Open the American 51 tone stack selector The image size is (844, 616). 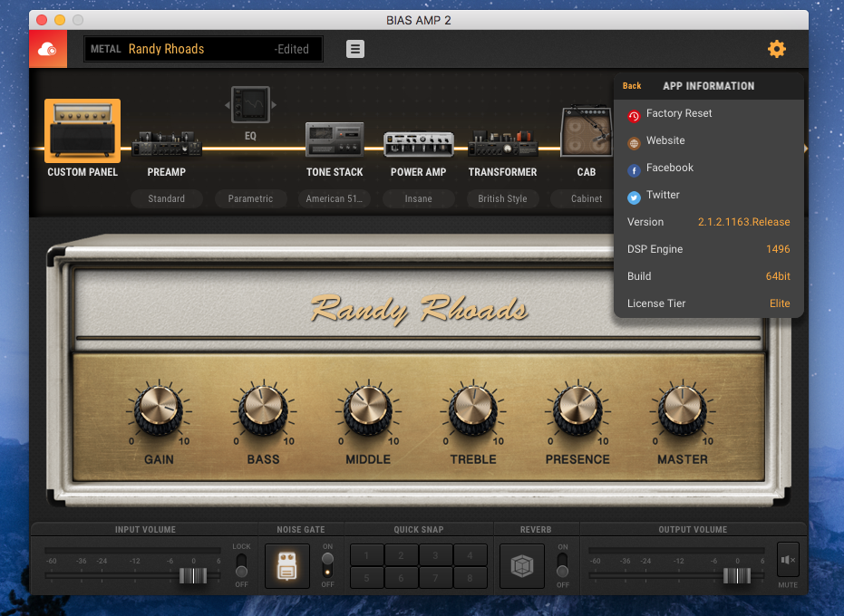[334, 198]
